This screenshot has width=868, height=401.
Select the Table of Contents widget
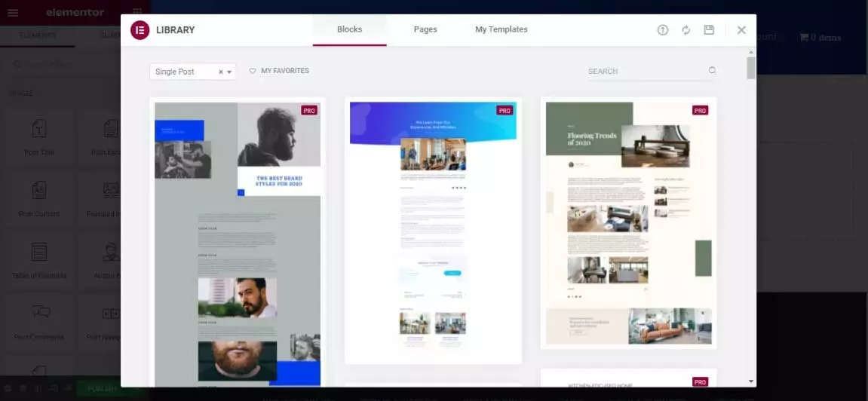[x=38, y=262]
